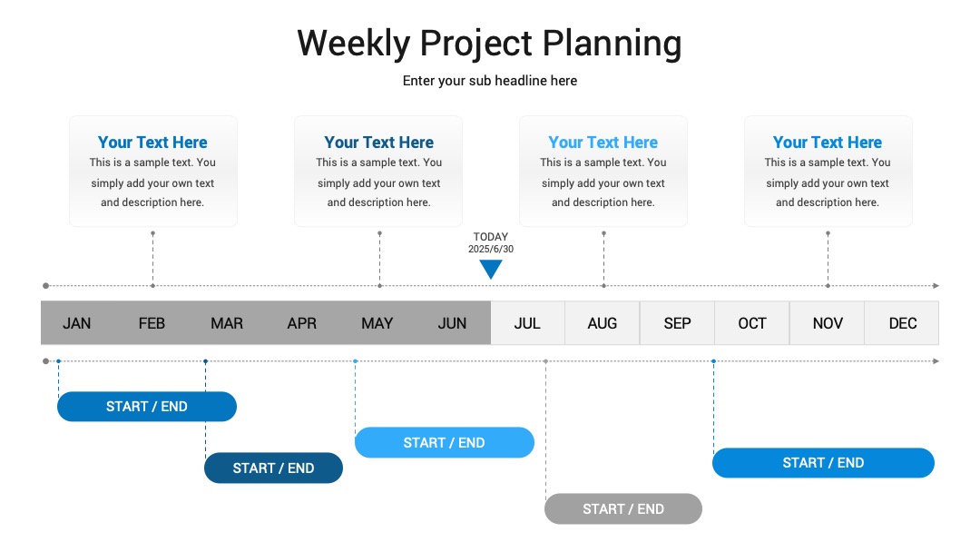This screenshot has height=552, width=980.
Task: Select the START / END bar below OCT
Action: coord(823,463)
